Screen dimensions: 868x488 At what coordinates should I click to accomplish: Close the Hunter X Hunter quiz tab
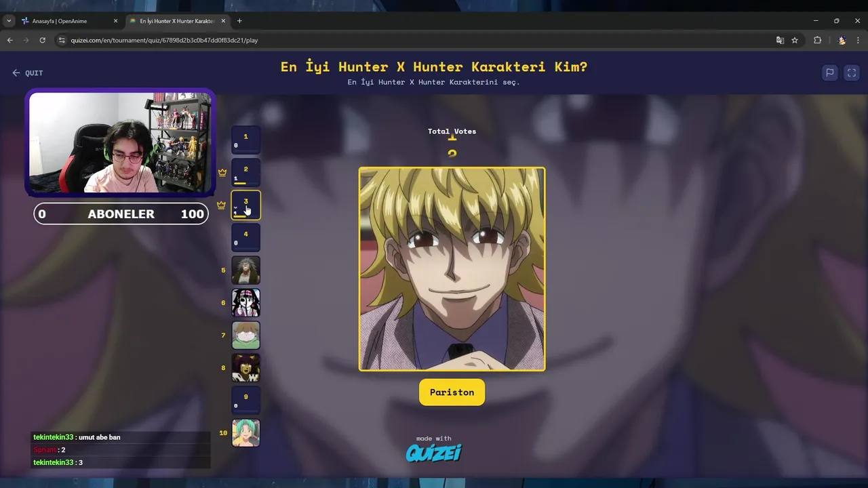223,21
